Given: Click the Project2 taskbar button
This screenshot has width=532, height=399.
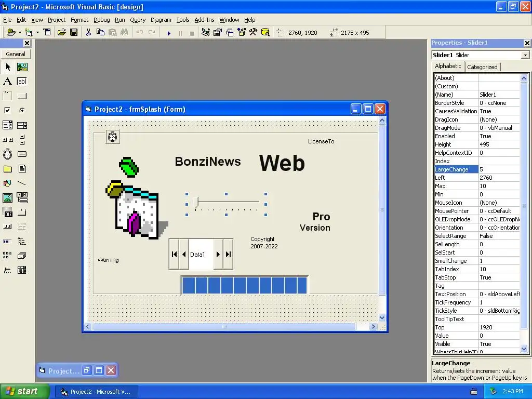Looking at the screenshot, I should click(96, 392).
